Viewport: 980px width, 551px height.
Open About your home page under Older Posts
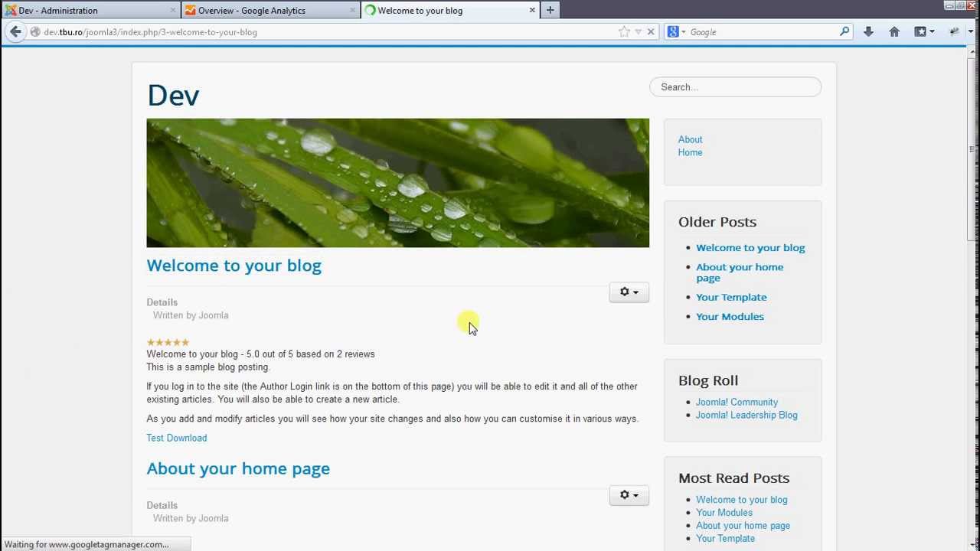tap(740, 272)
